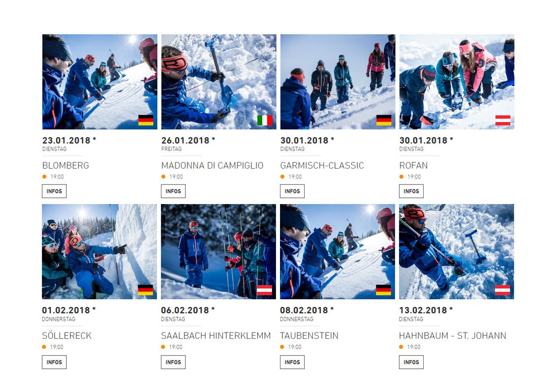Viewport: 558px width, 392px height.
Task: Show Infos for the Rofan event
Action: click(411, 191)
